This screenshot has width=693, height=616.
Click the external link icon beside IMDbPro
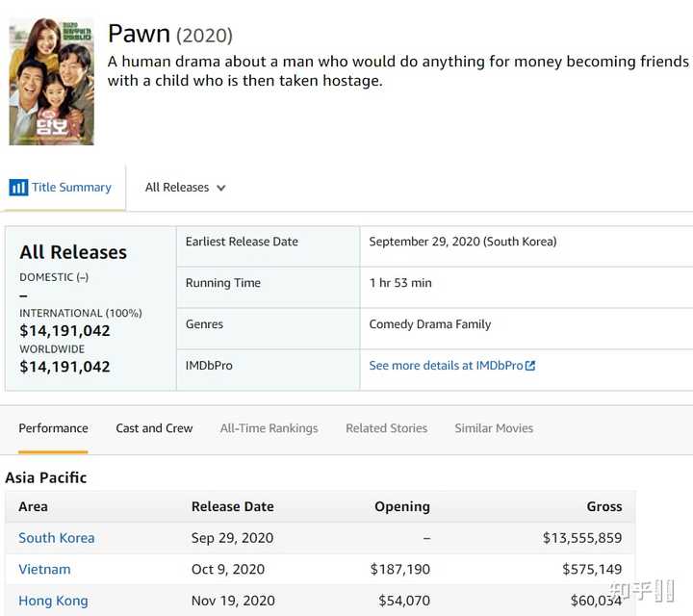coord(530,366)
